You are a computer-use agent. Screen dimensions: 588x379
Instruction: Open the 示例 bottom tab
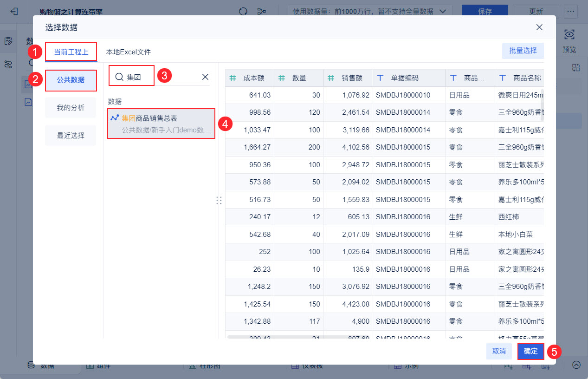coord(406,366)
